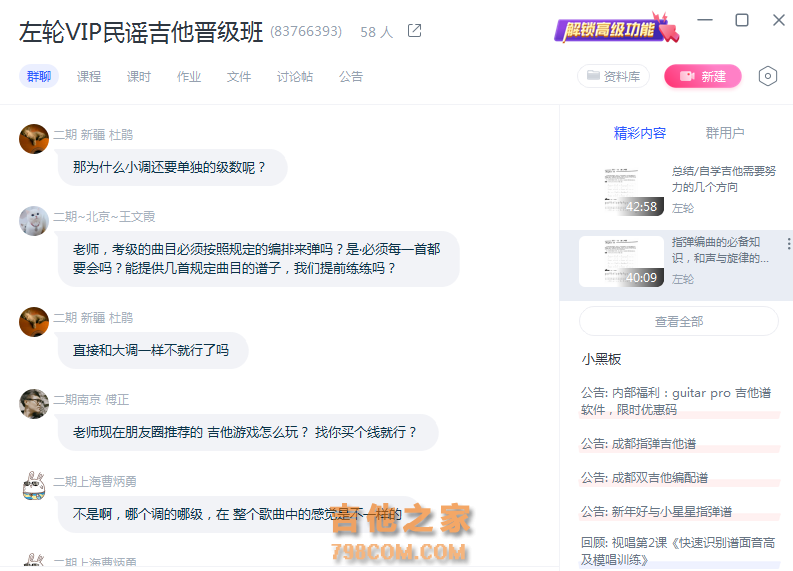Screen dimensions: 793x571
Task: Switch to the 群用户 panel tab
Action: pos(725,133)
